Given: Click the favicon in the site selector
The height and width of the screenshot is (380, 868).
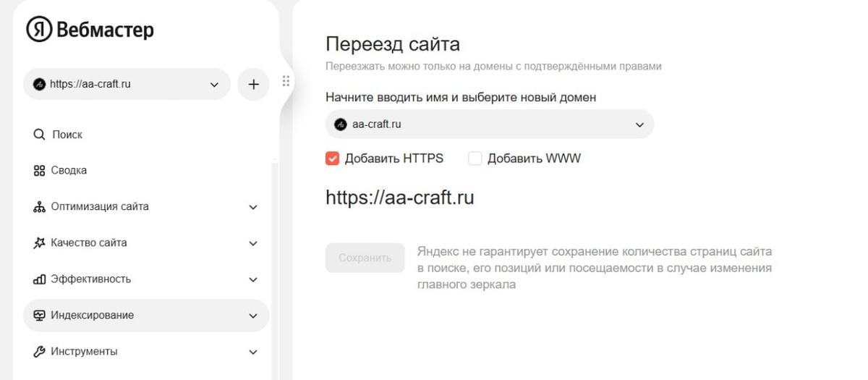Looking at the screenshot, I should [x=40, y=84].
